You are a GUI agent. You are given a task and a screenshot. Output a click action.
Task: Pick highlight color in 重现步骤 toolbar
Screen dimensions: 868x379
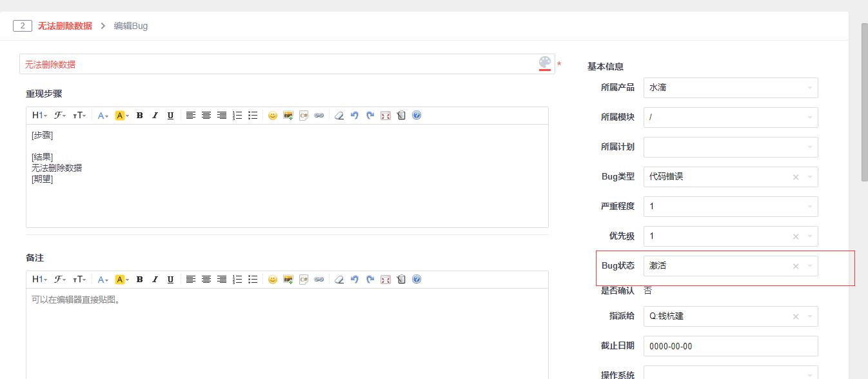pyautogui.click(x=121, y=116)
